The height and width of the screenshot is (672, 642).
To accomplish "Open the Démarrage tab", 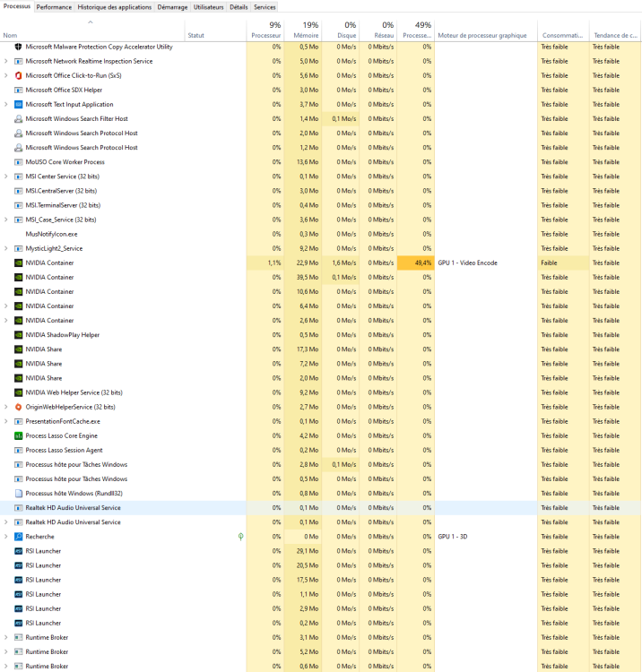I will pyautogui.click(x=172, y=6).
